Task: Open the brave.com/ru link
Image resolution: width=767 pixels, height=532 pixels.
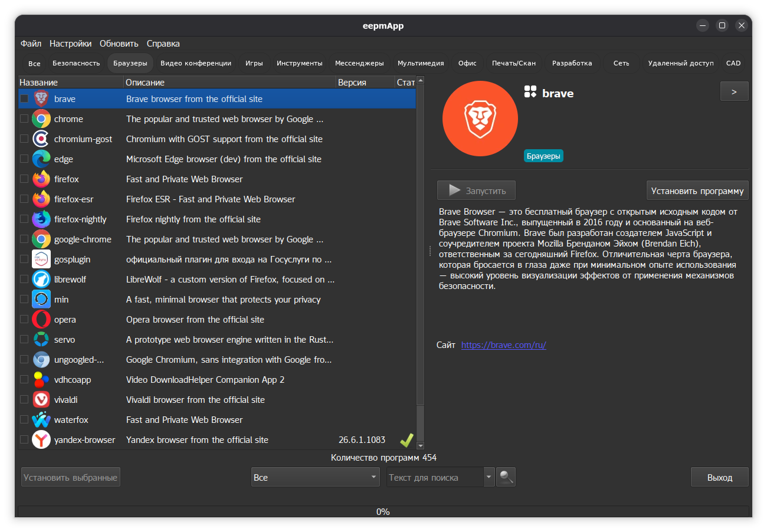Action: pyautogui.click(x=504, y=345)
